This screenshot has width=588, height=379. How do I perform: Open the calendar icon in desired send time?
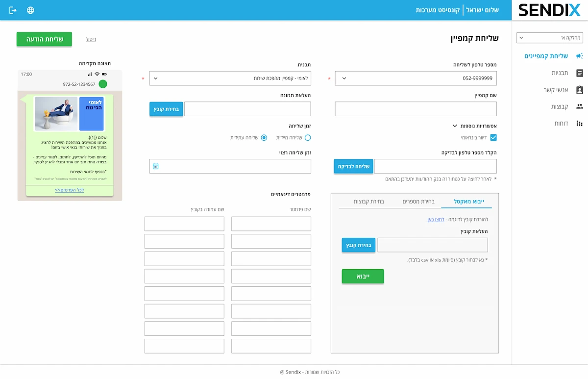point(156,166)
